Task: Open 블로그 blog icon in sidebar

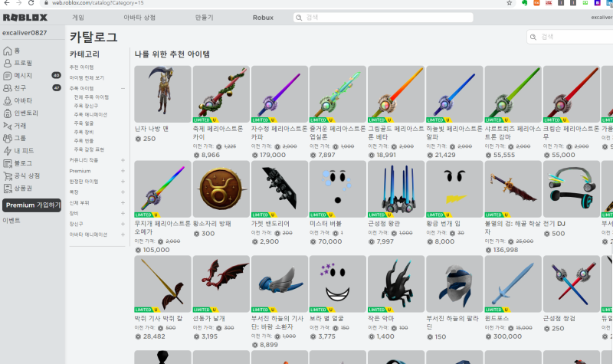Action: [8, 163]
